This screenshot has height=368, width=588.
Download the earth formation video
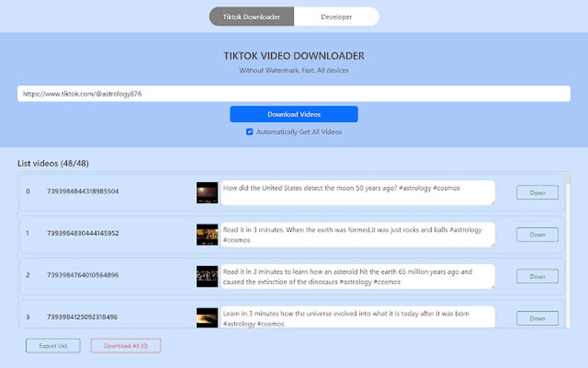[x=537, y=234]
